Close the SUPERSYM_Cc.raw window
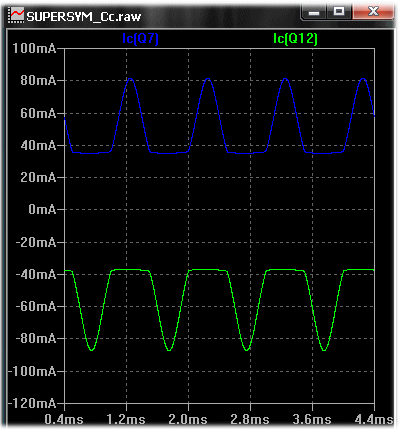 pos(373,12)
